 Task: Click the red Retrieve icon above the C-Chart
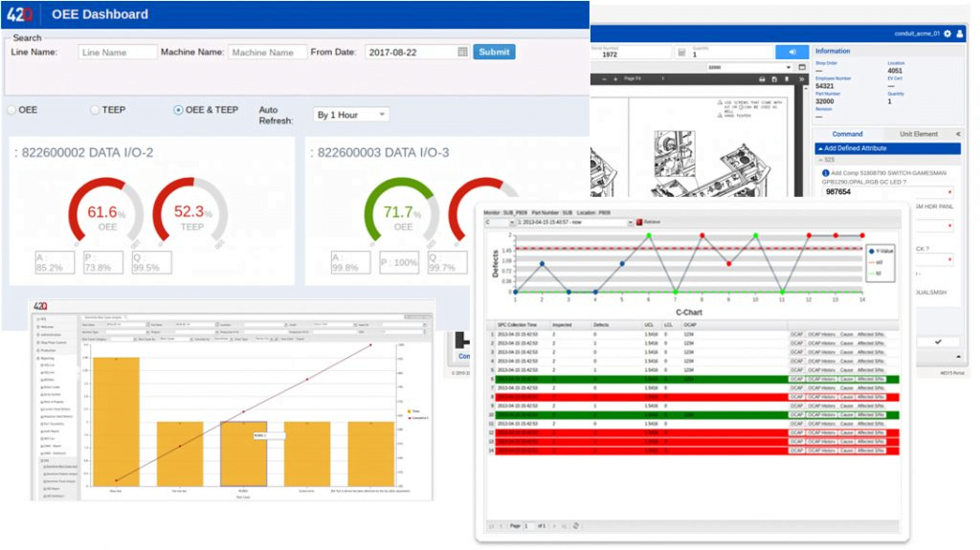(638, 222)
